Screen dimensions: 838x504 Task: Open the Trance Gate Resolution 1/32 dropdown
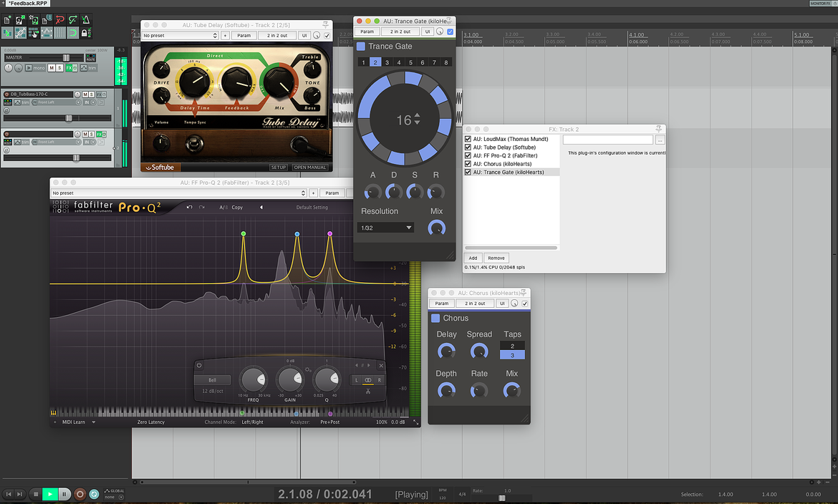coord(385,228)
